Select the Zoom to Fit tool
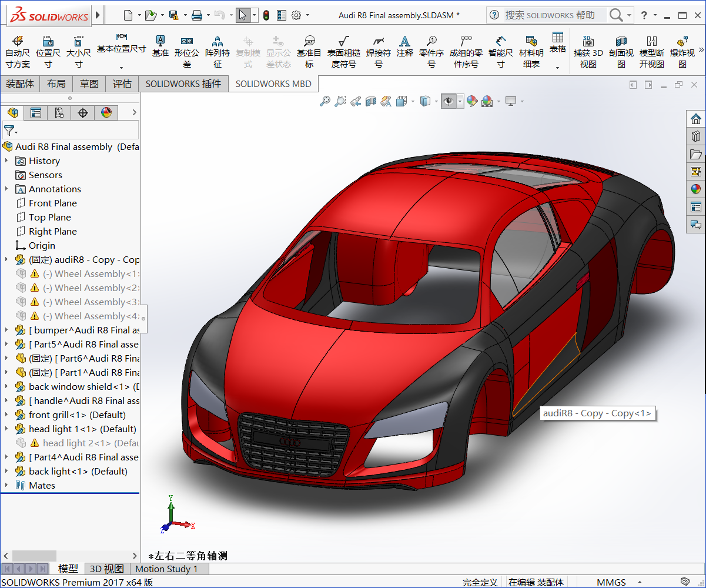Image resolution: width=706 pixels, height=588 pixels. (x=325, y=101)
